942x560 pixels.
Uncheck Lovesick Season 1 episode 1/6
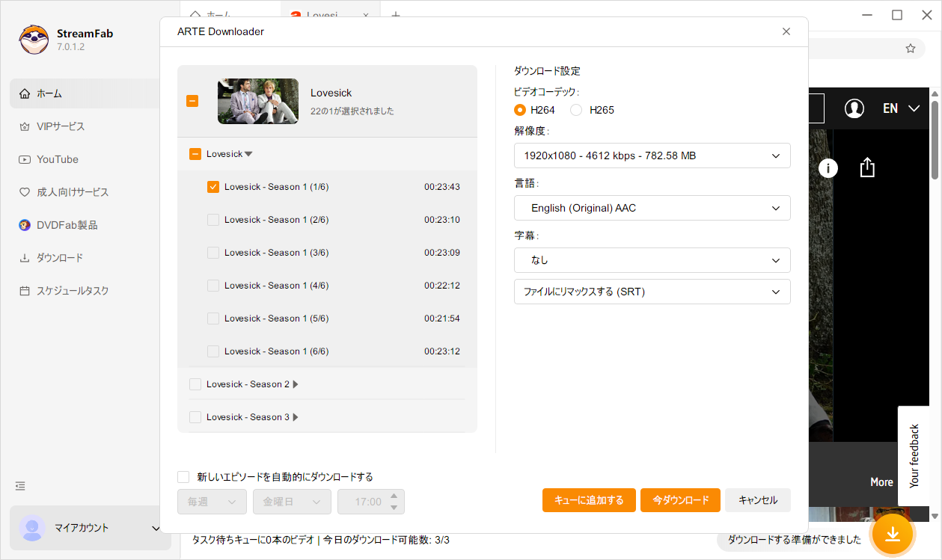(213, 187)
